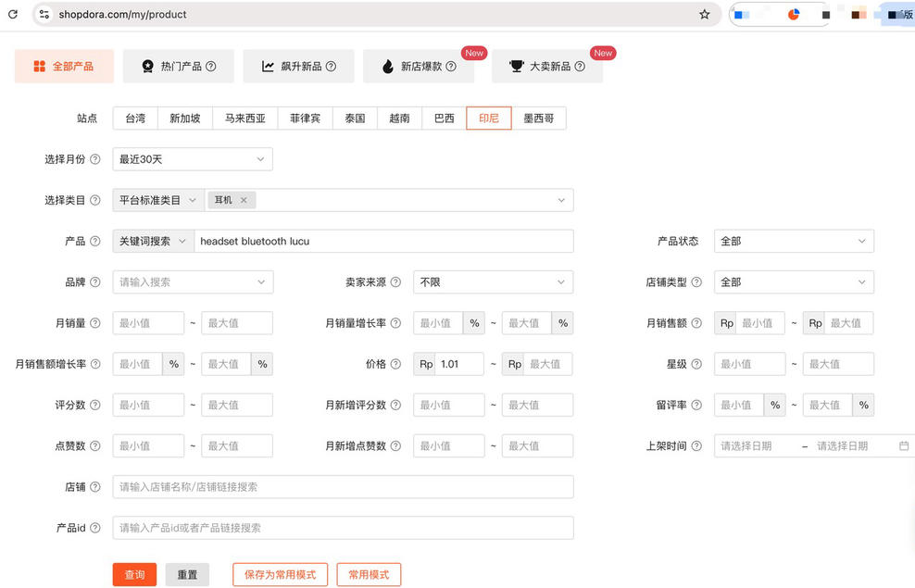Show help for 评分数
The height and width of the screenshot is (588, 915).
coord(95,405)
